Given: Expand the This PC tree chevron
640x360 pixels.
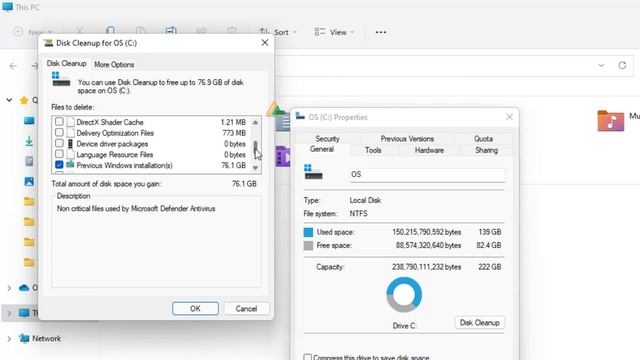Looking at the screenshot, I should tap(9, 313).
